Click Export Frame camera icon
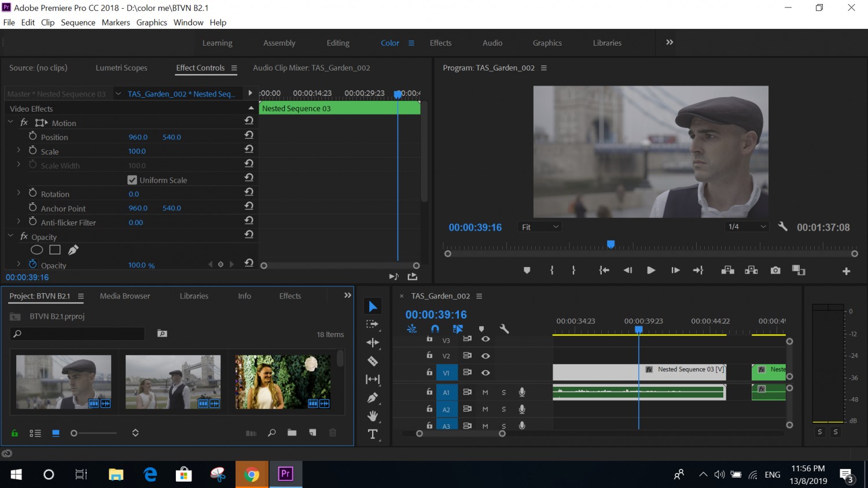868x488 pixels. [x=775, y=270]
